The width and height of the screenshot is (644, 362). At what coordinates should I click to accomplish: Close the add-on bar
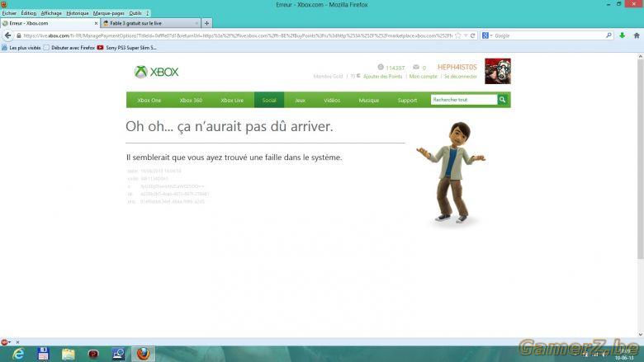coord(17,342)
